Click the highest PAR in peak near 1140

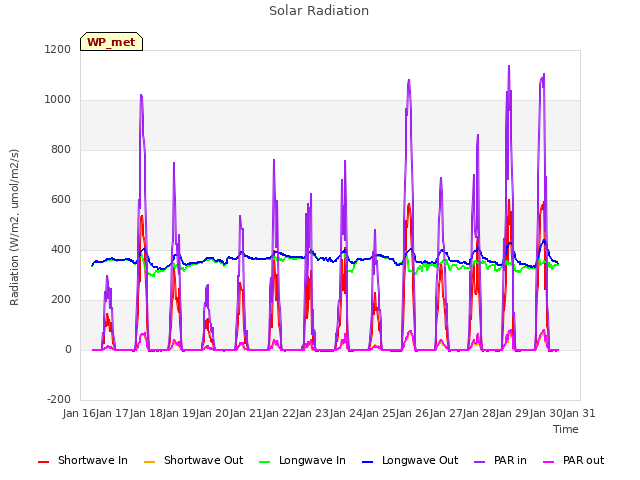click(509, 66)
